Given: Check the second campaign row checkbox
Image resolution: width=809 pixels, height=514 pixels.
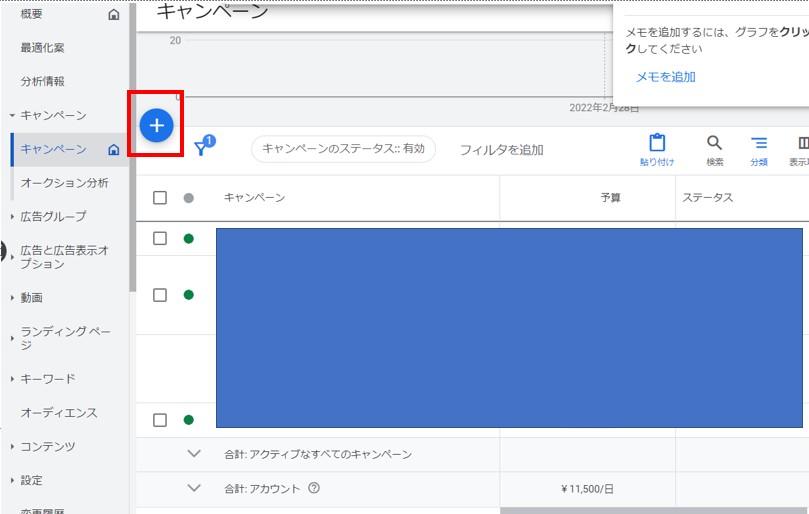Looking at the screenshot, I should pyautogui.click(x=160, y=295).
